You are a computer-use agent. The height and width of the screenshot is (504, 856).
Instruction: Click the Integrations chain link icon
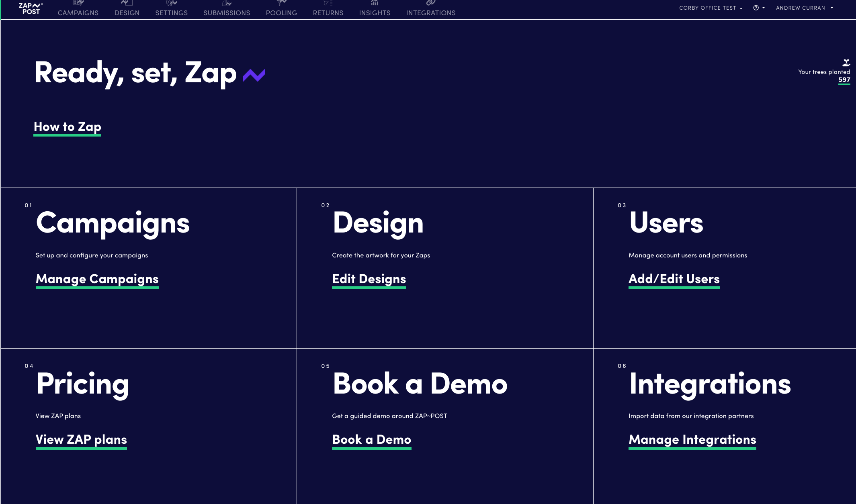click(430, 3)
